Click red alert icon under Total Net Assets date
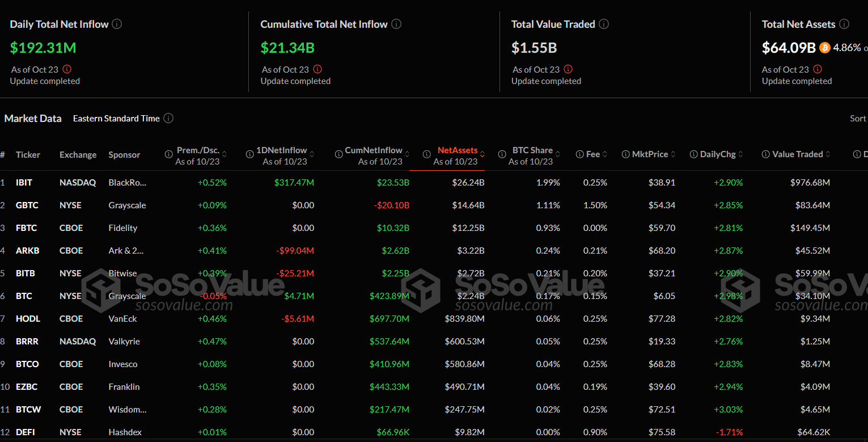The width and height of the screenshot is (868, 442). pyautogui.click(x=818, y=69)
